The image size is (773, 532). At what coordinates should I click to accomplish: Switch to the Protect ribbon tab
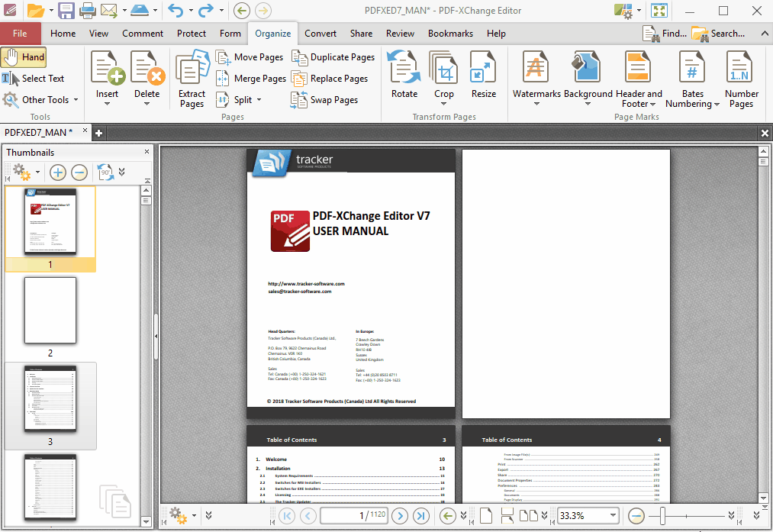(192, 34)
